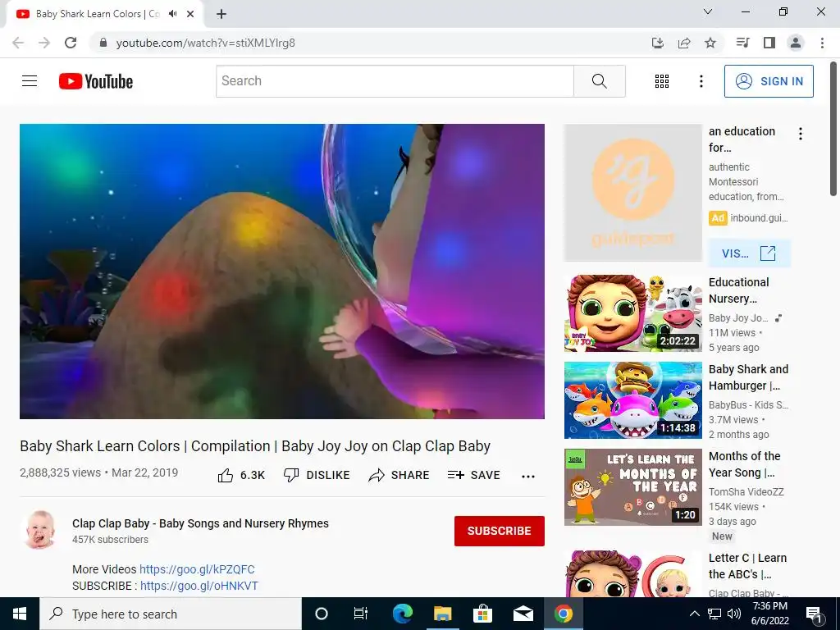The image size is (840, 630).
Task: Share this page from address bar
Action: pyautogui.click(x=684, y=43)
